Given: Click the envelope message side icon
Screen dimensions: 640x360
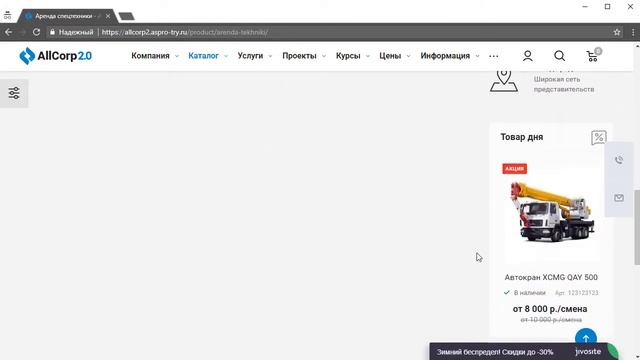Looking at the screenshot, I should tap(619, 198).
